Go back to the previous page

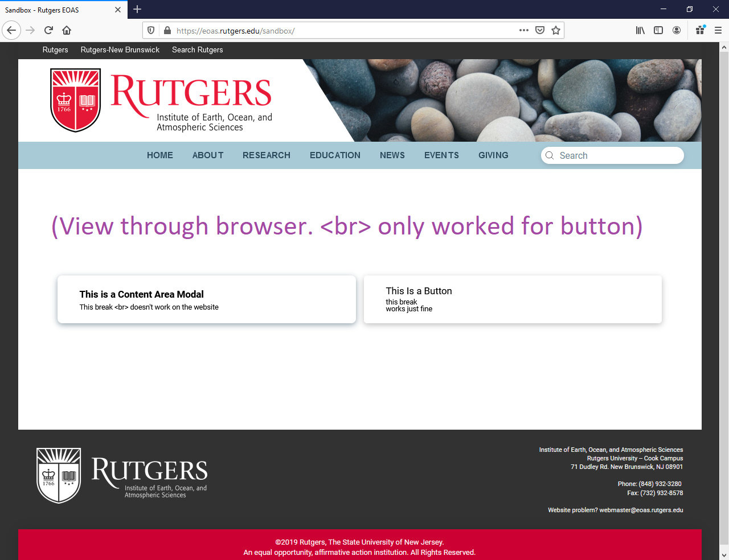coord(11,30)
